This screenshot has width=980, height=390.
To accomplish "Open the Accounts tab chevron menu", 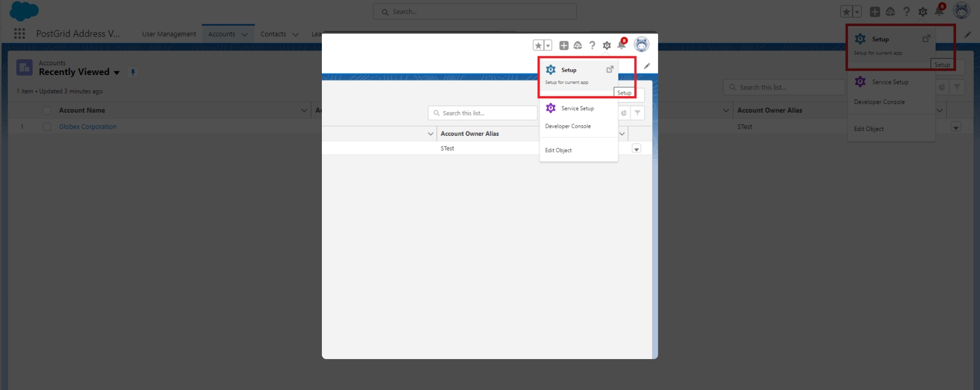I will click(x=244, y=34).
